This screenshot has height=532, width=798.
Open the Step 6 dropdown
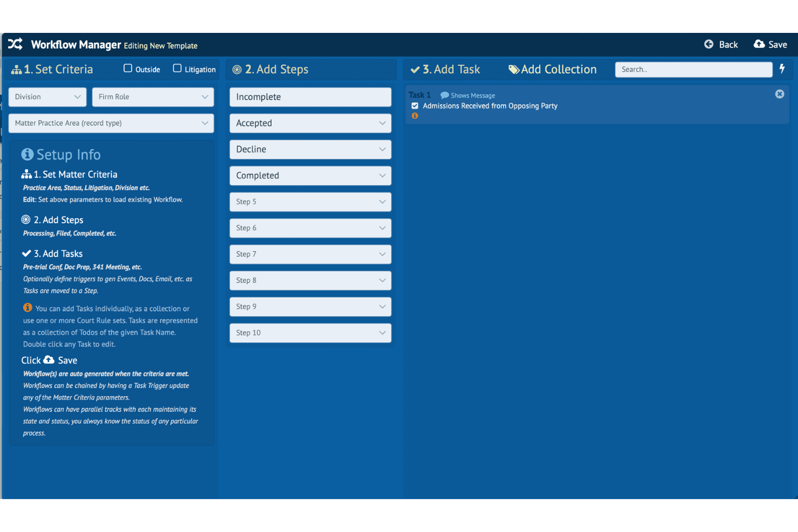311,228
